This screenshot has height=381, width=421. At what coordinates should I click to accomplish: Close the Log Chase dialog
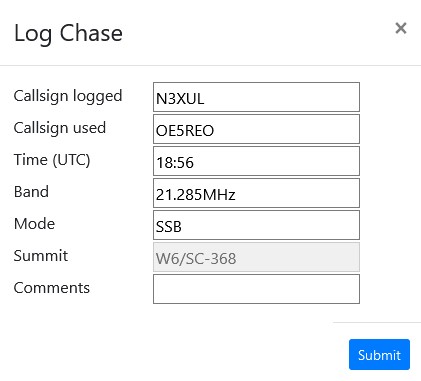coord(401,28)
